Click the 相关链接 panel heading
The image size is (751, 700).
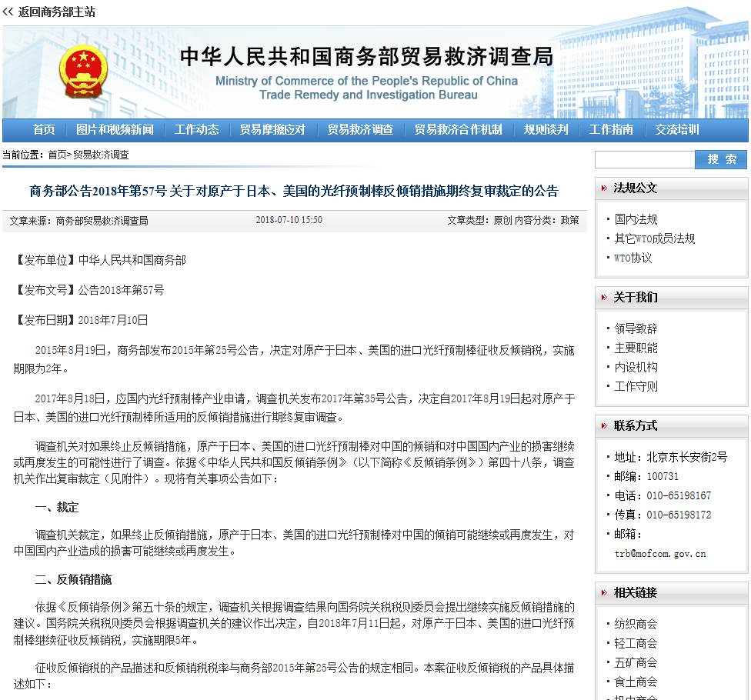635,593
